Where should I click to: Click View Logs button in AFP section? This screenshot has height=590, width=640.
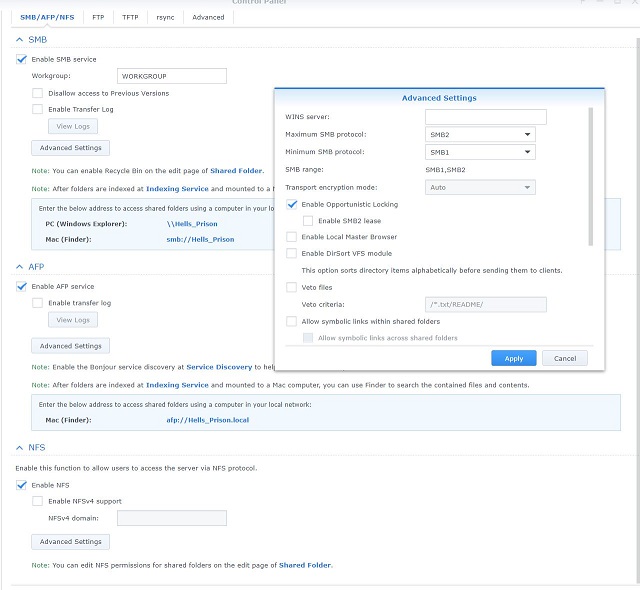pyautogui.click(x=73, y=320)
